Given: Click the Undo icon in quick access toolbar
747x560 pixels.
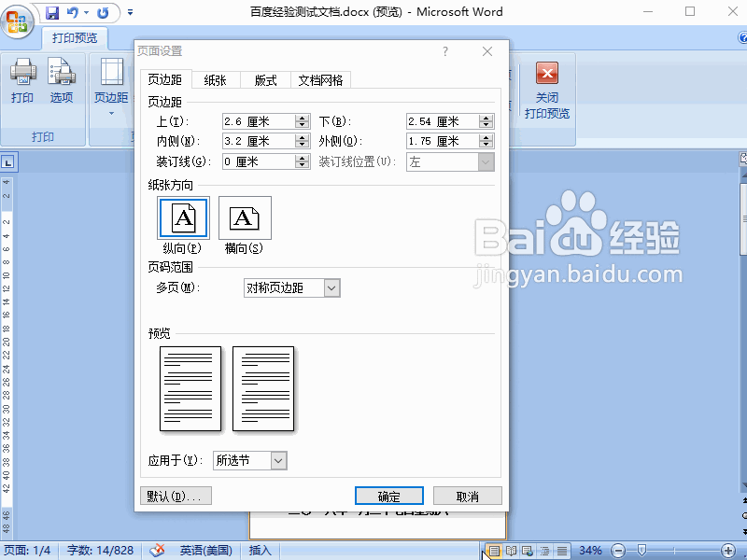Looking at the screenshot, I should pyautogui.click(x=73, y=13).
